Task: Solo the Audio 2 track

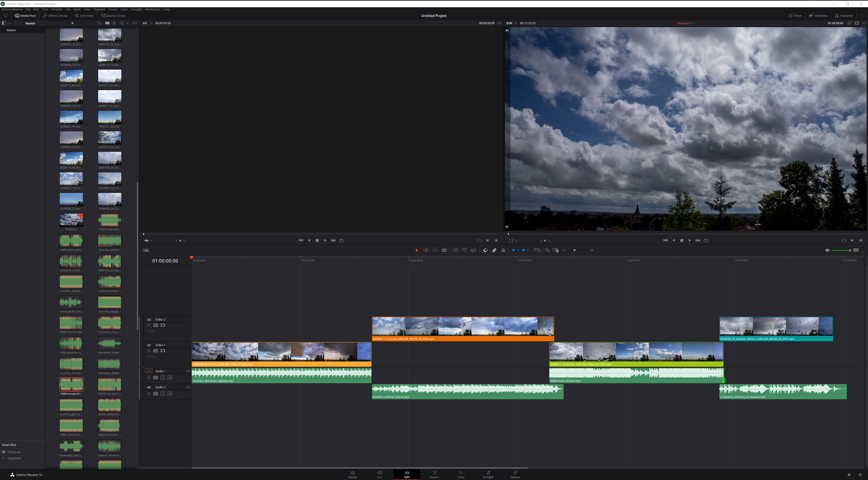Action: 163,393
